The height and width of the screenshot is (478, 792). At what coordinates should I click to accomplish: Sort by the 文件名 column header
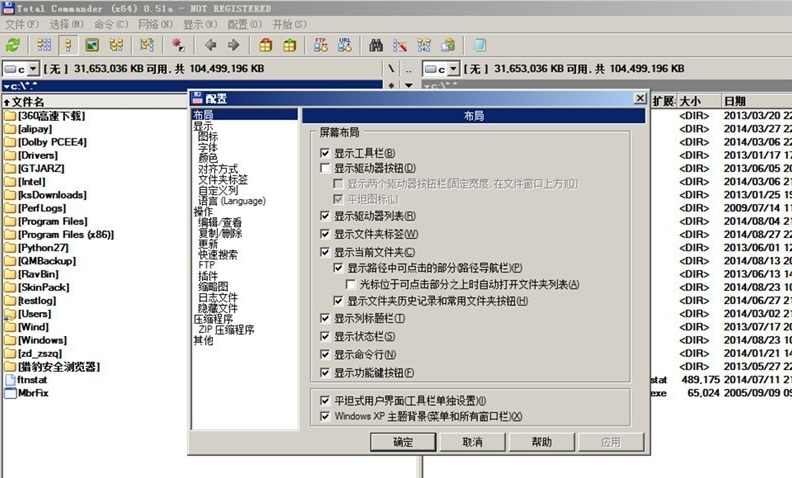click(x=96, y=102)
